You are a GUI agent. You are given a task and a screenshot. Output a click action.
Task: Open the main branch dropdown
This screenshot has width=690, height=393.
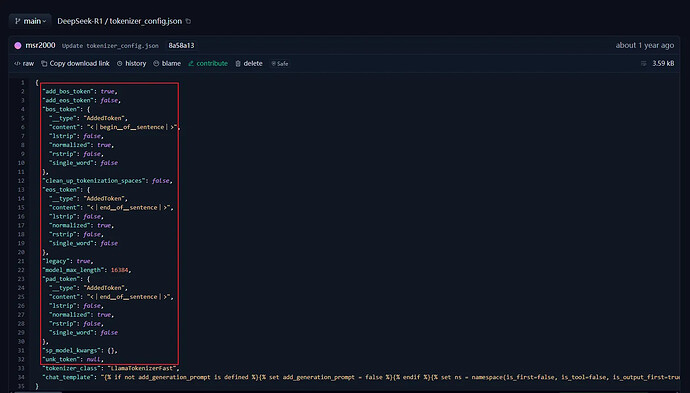pos(30,21)
